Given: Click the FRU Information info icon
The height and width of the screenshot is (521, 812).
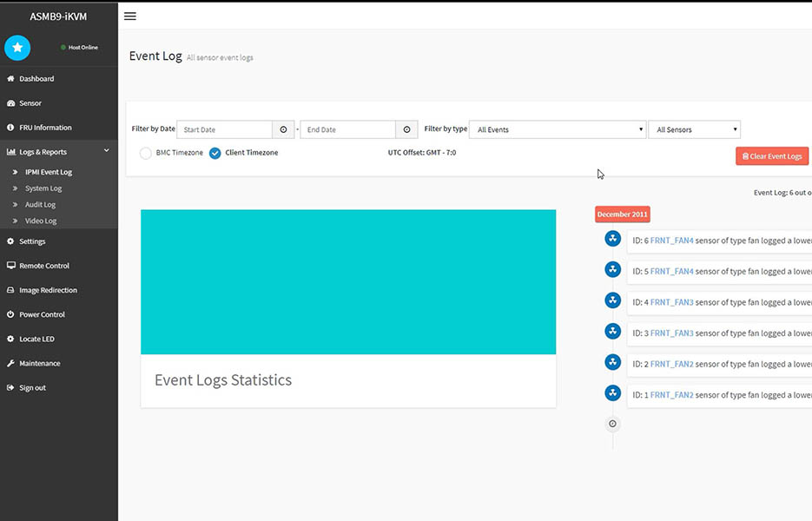Looking at the screenshot, I should [x=10, y=128].
